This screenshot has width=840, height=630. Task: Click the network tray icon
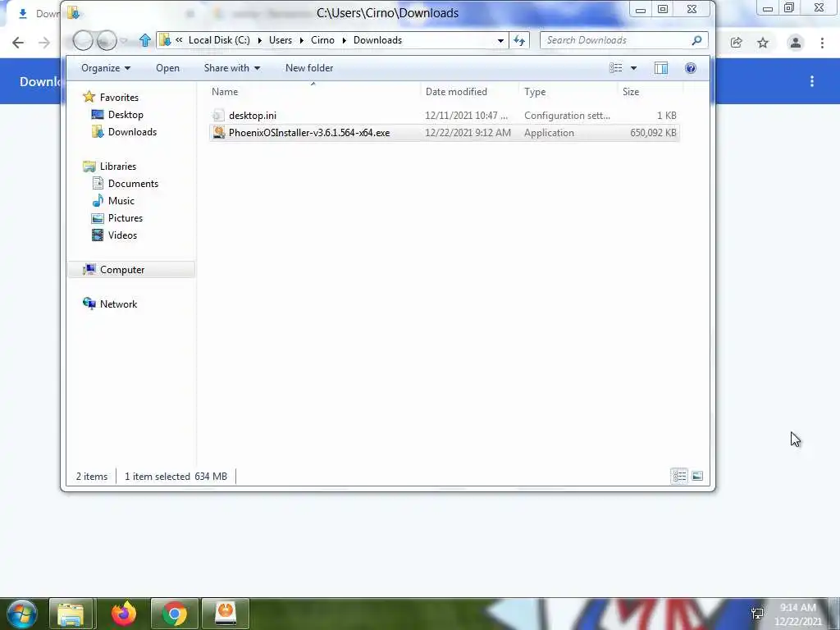[757, 613]
